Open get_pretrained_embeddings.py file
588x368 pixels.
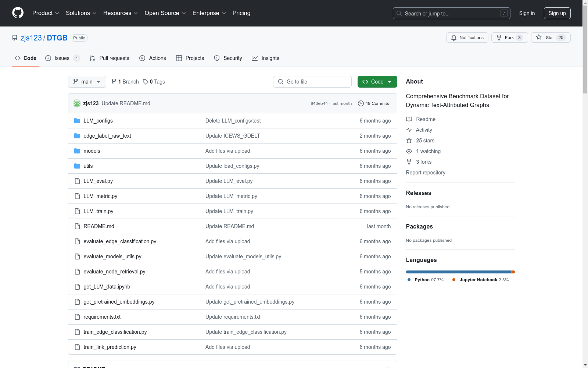[119, 302]
